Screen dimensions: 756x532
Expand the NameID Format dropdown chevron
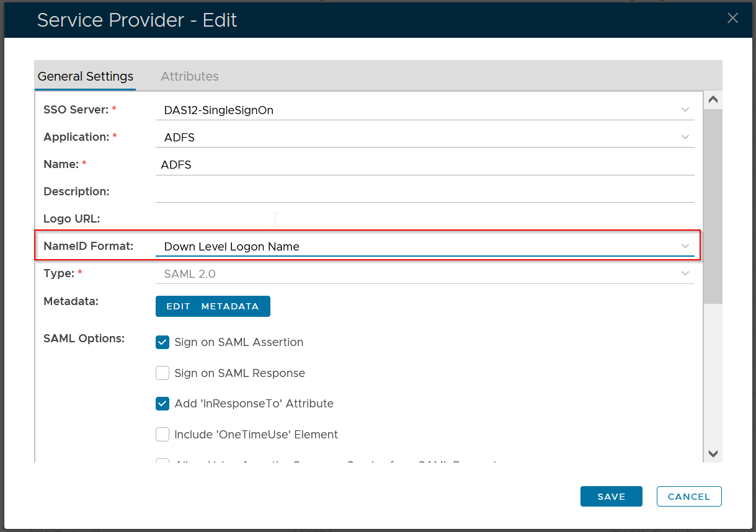pos(685,246)
